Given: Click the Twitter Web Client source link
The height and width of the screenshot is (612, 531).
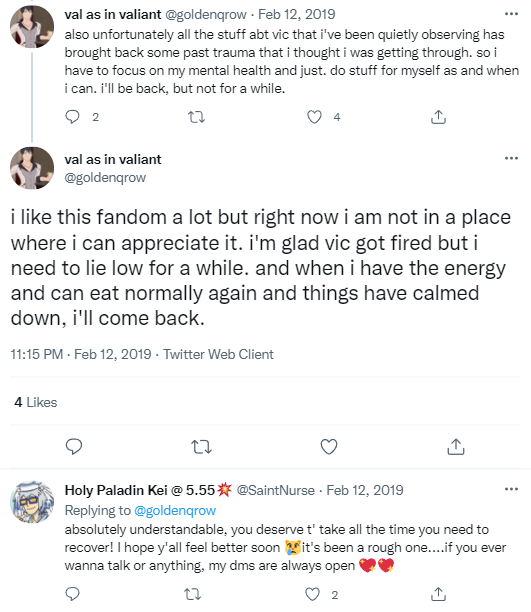Looking at the screenshot, I should (218, 354).
